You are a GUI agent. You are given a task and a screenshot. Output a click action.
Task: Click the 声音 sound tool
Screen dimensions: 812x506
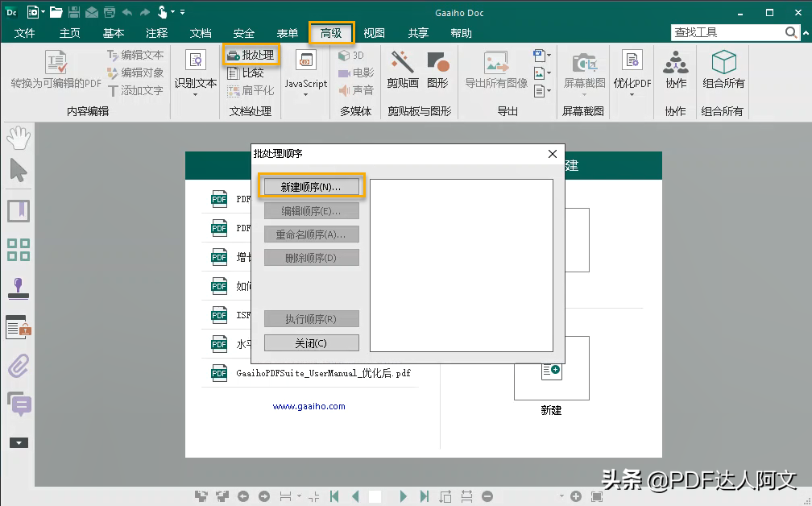click(356, 90)
